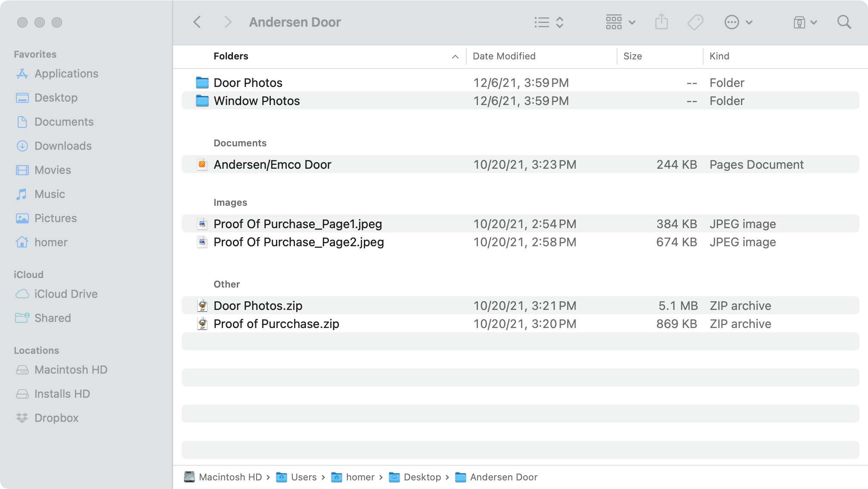Image resolution: width=868 pixels, height=489 pixels.
Task: Click the Andersen Door window title
Action: [295, 22]
